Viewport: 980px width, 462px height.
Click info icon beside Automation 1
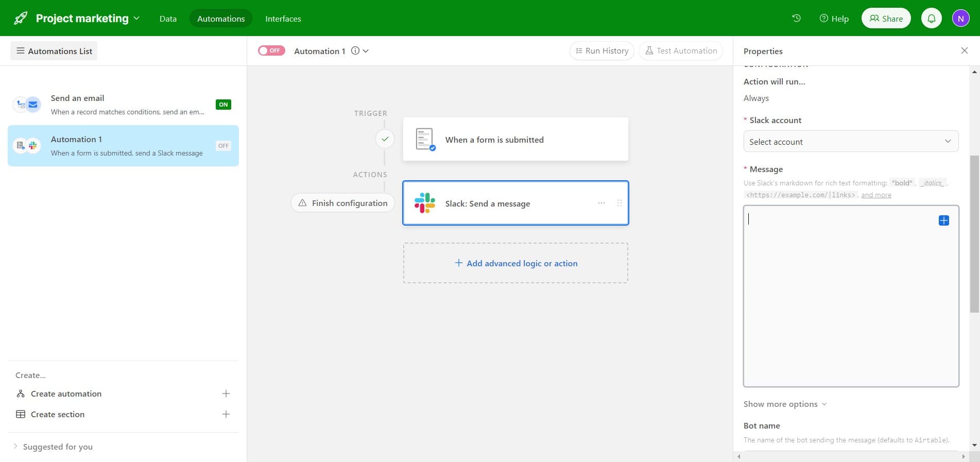click(355, 50)
